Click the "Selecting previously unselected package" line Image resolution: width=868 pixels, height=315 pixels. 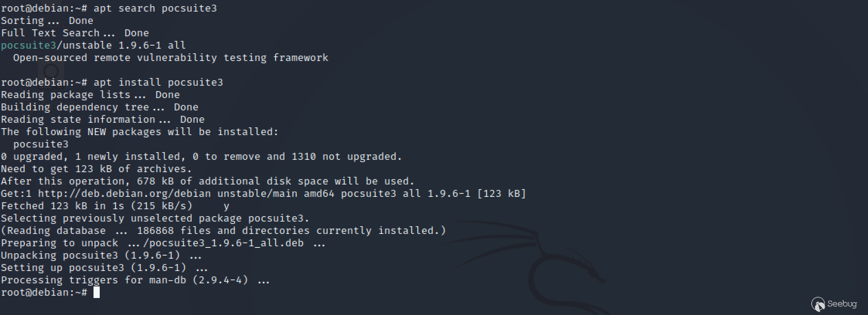click(x=155, y=218)
